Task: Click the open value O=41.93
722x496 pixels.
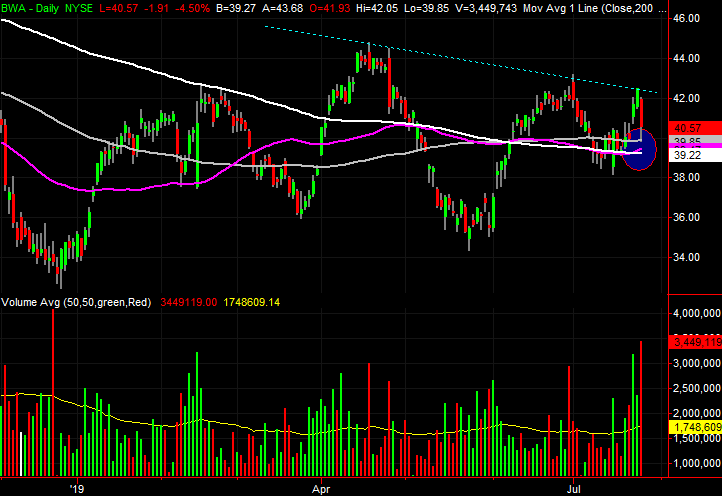Action: click(330, 8)
